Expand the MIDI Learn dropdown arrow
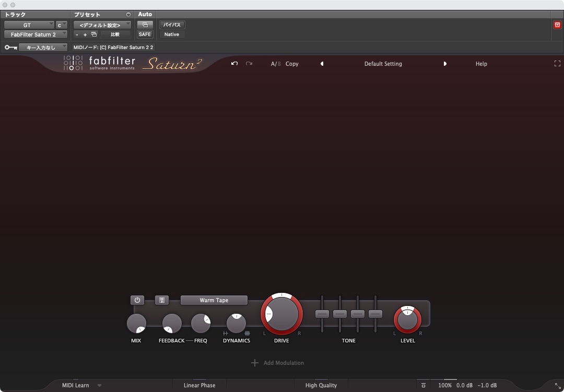 (99, 386)
